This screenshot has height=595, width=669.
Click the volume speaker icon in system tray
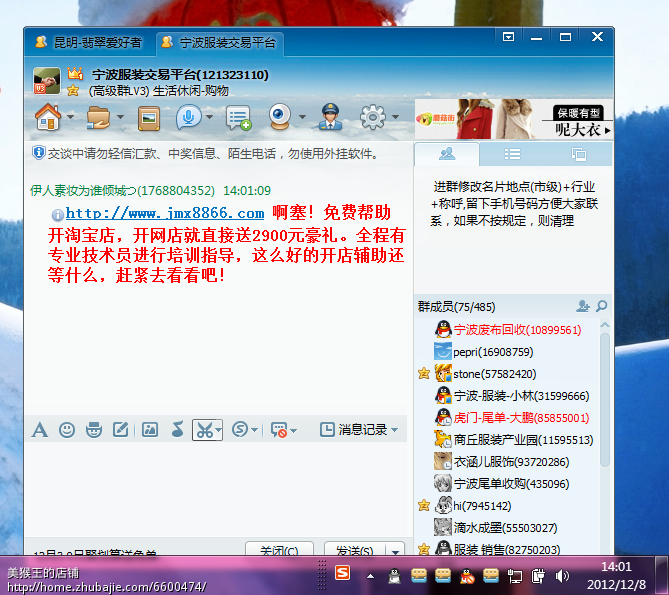coord(562,575)
